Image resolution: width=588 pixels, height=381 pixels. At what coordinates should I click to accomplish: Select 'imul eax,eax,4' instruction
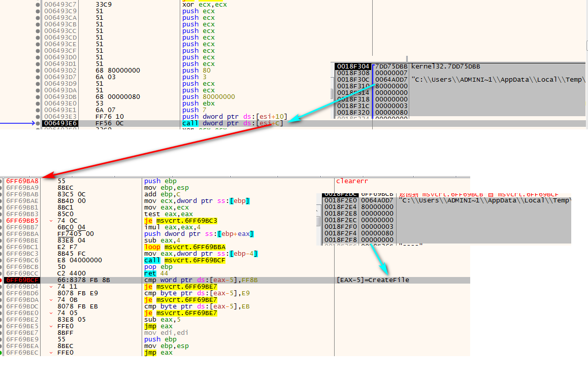172,227
